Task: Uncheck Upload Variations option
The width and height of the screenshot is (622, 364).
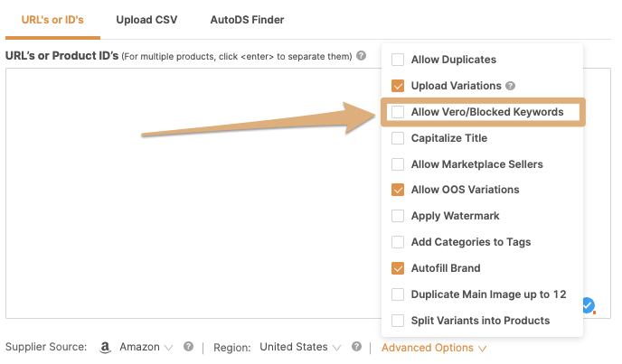Action: click(x=398, y=86)
